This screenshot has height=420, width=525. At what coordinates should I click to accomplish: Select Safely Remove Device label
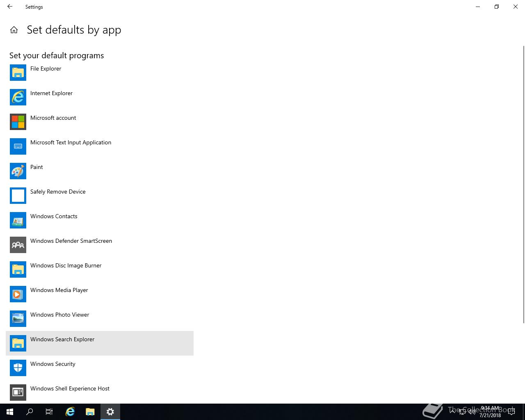coord(58,192)
